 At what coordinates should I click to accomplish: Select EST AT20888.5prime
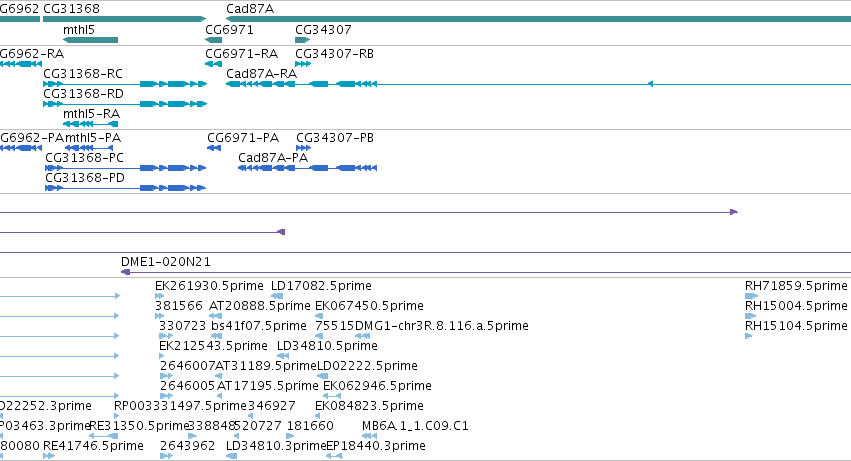click(x=259, y=306)
